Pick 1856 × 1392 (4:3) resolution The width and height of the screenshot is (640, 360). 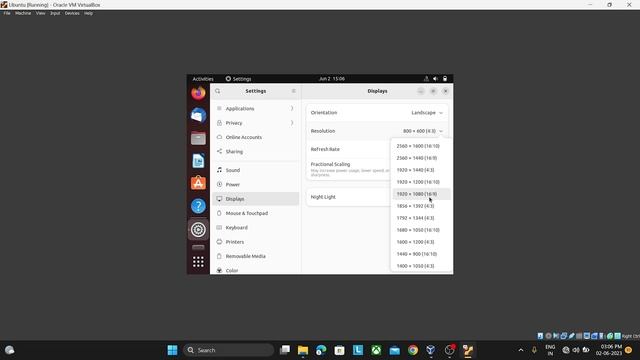(421, 206)
